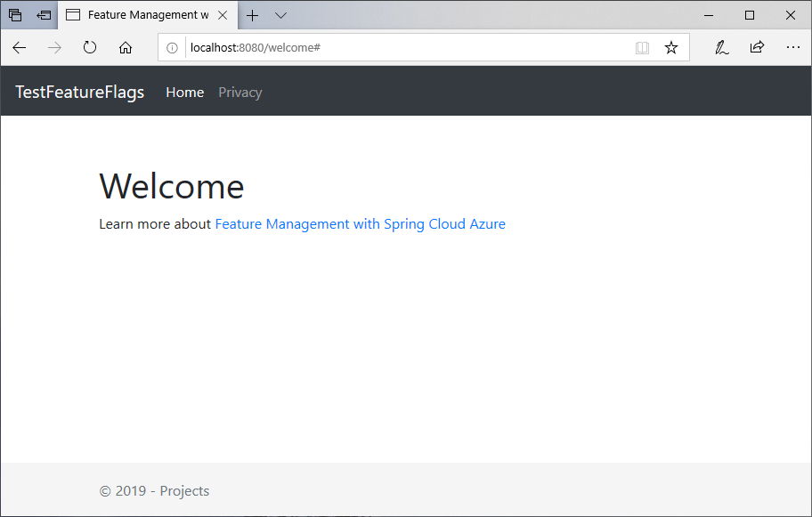The height and width of the screenshot is (517, 812).
Task: Click the grayed-out forward arrow
Action: pyautogui.click(x=53, y=47)
